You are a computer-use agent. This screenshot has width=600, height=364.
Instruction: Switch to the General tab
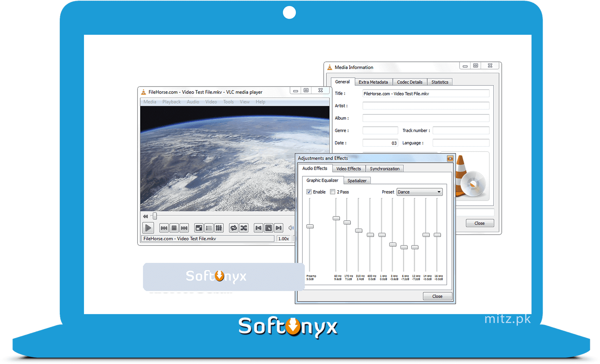tap(343, 82)
